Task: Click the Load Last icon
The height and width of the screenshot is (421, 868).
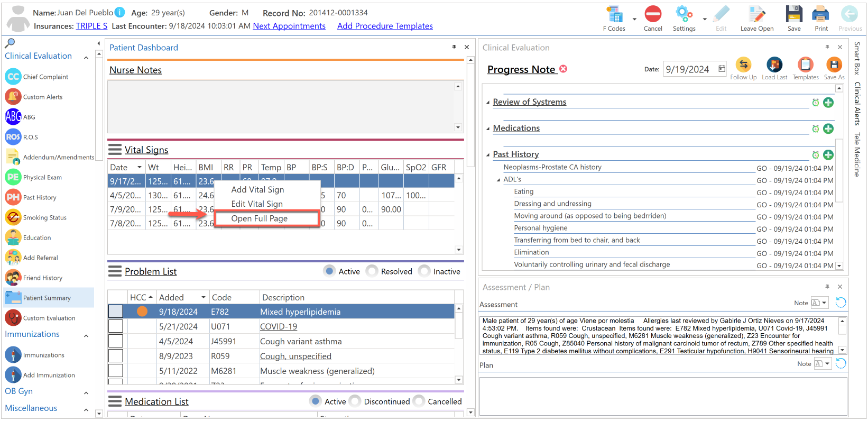Action: click(774, 65)
